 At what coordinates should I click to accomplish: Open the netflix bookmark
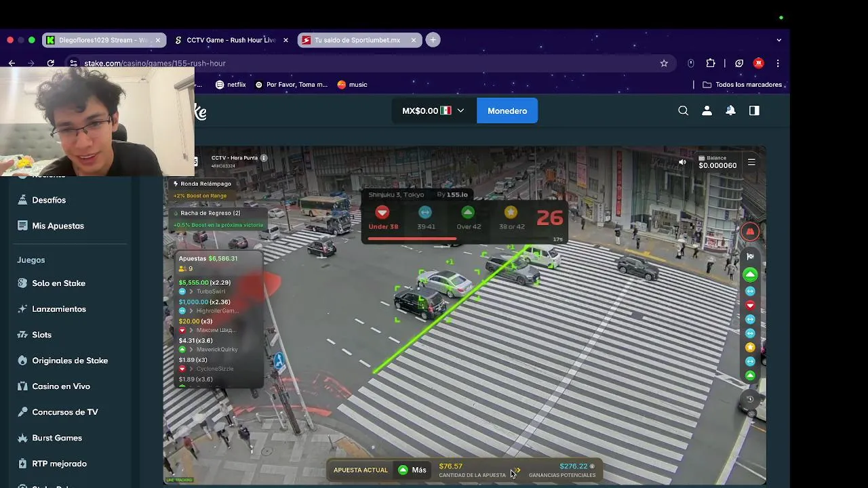[x=231, y=85]
